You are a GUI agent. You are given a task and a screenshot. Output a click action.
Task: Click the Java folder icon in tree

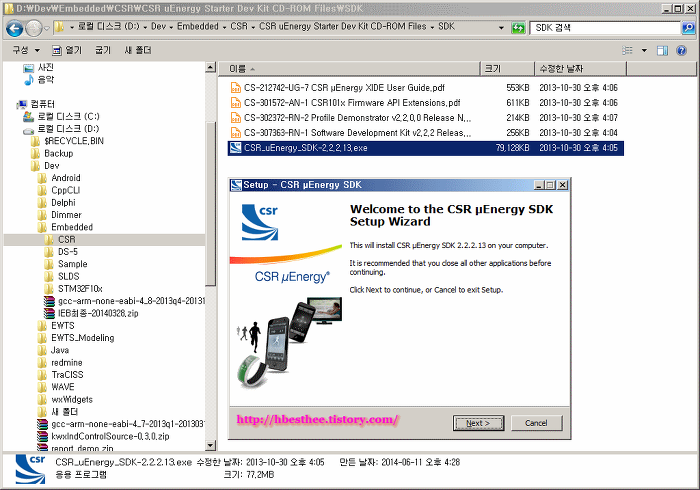pos(42,350)
